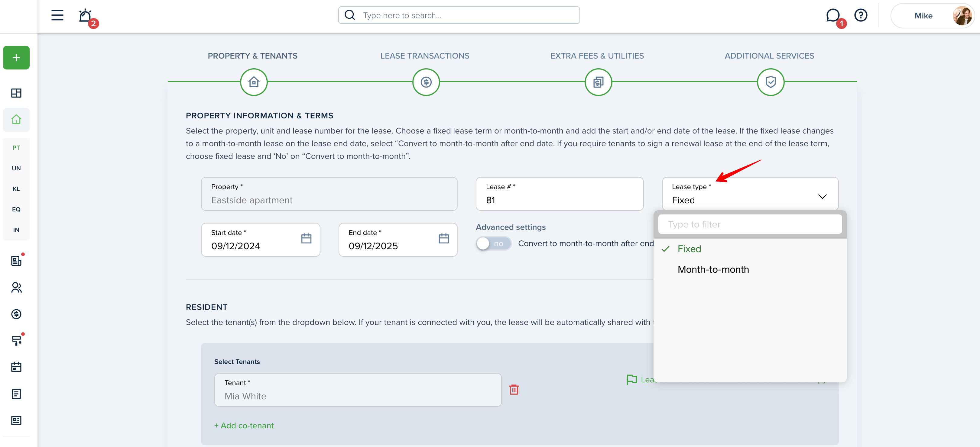Open the people contacts icon in sidebar
The width and height of the screenshot is (980, 447).
pos(16,287)
